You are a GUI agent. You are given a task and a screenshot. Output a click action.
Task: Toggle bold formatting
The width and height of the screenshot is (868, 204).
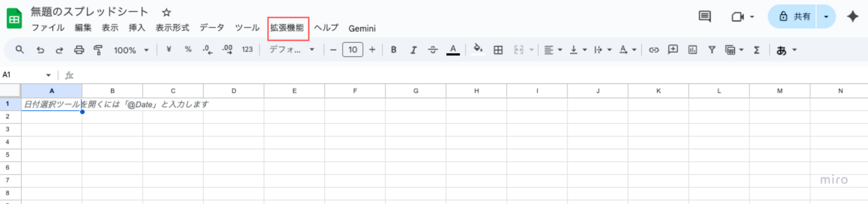click(x=394, y=50)
